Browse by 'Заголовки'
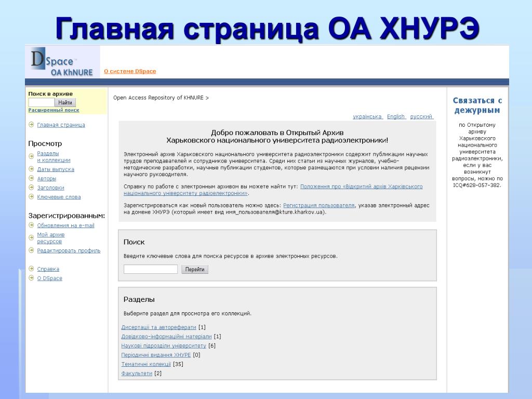This screenshot has width=532, height=399. (50, 188)
